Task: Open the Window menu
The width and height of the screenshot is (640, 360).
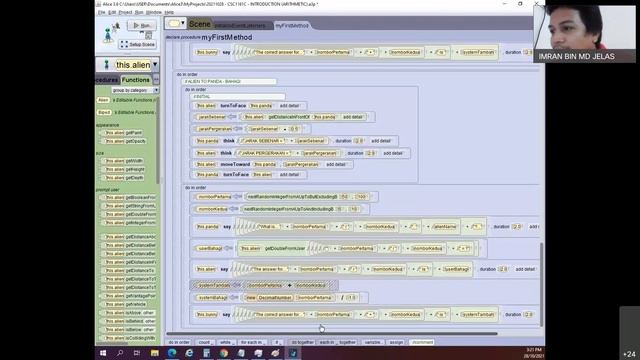Action: (x=153, y=13)
